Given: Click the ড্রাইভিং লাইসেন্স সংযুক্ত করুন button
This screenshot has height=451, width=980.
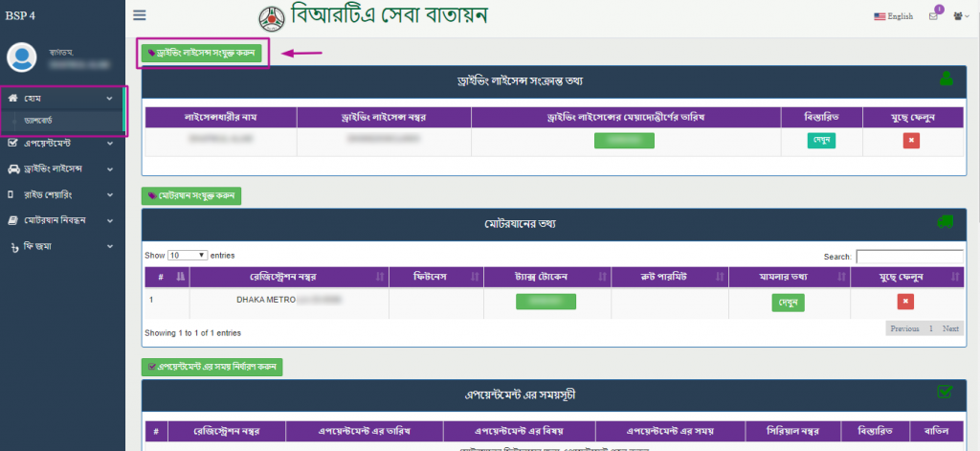Looking at the screenshot, I should coord(202,53).
